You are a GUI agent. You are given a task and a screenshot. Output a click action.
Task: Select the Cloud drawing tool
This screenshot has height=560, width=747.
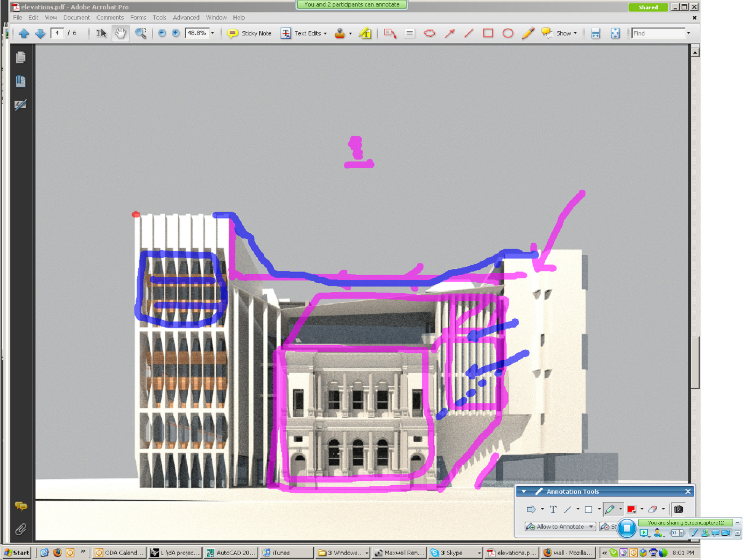[430, 33]
